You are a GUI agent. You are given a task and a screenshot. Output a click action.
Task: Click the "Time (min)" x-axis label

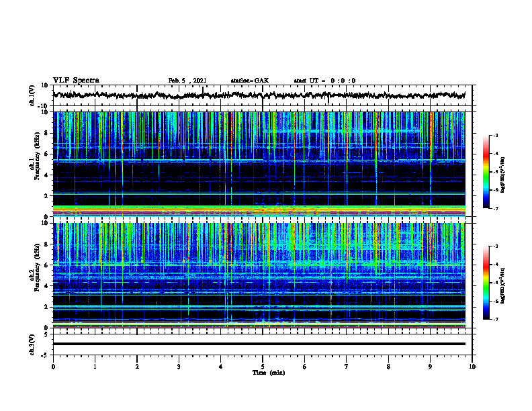click(269, 373)
